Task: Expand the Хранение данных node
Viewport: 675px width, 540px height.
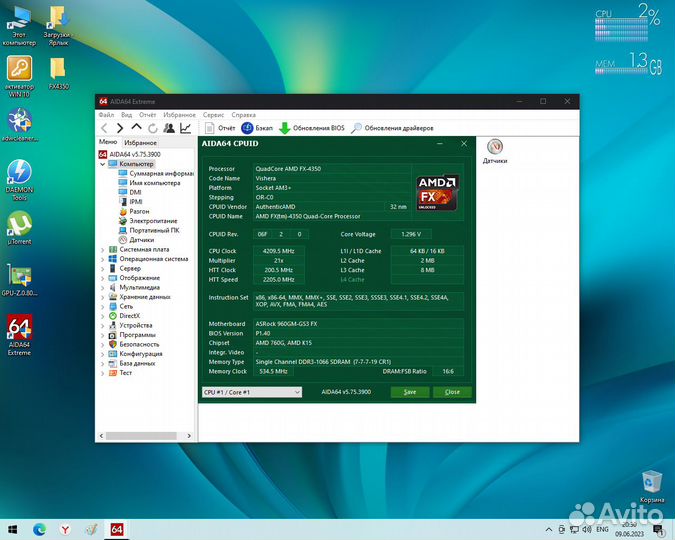Action: click(102, 297)
